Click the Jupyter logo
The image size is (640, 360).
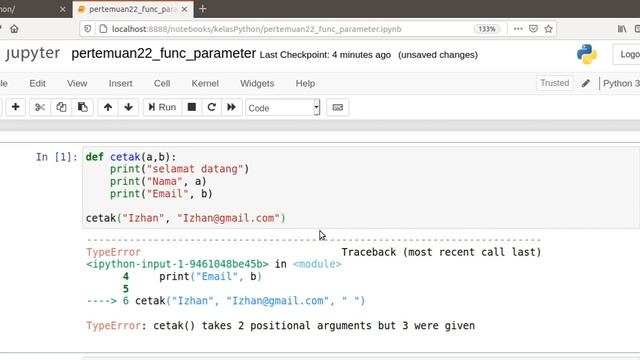(32, 53)
